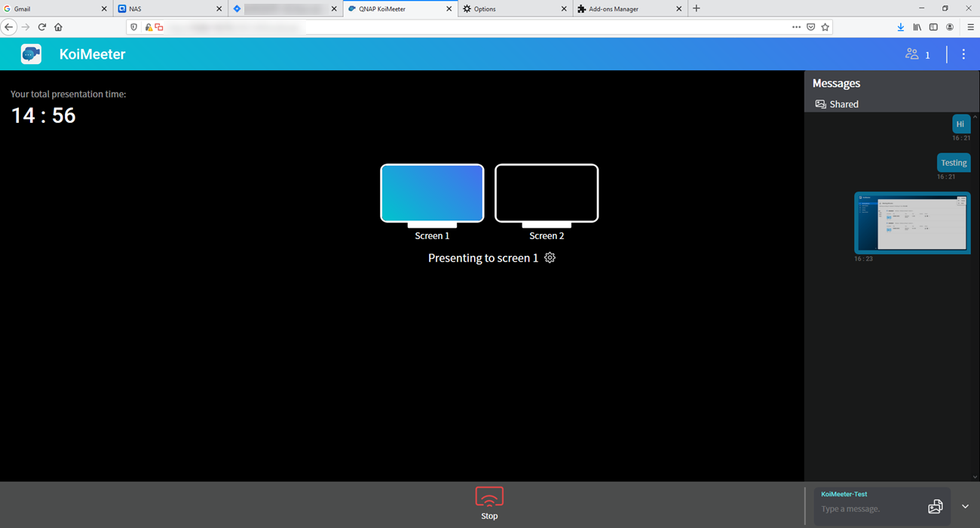Click Firefox downloads arrow icon
Screen dimensions: 980x528
coord(900,27)
